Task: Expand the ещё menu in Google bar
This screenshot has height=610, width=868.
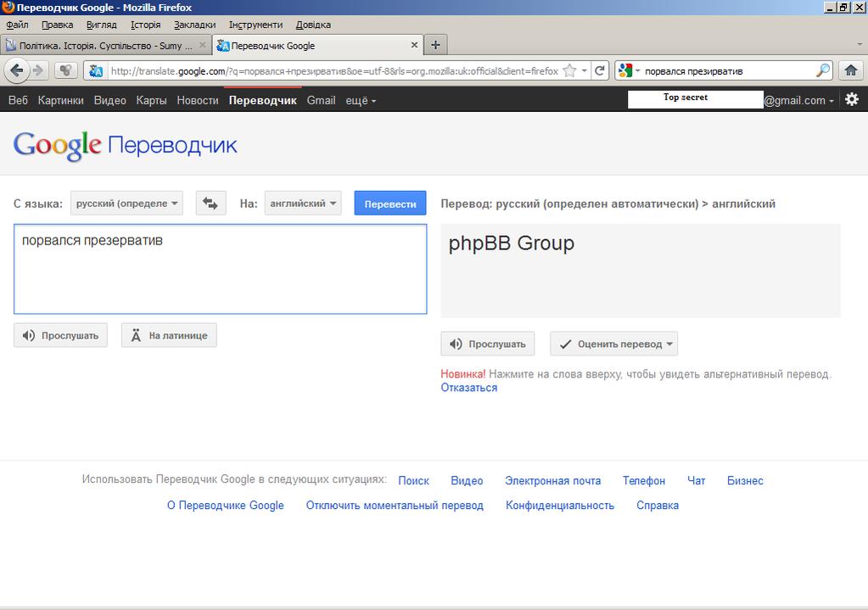Action: (361, 101)
